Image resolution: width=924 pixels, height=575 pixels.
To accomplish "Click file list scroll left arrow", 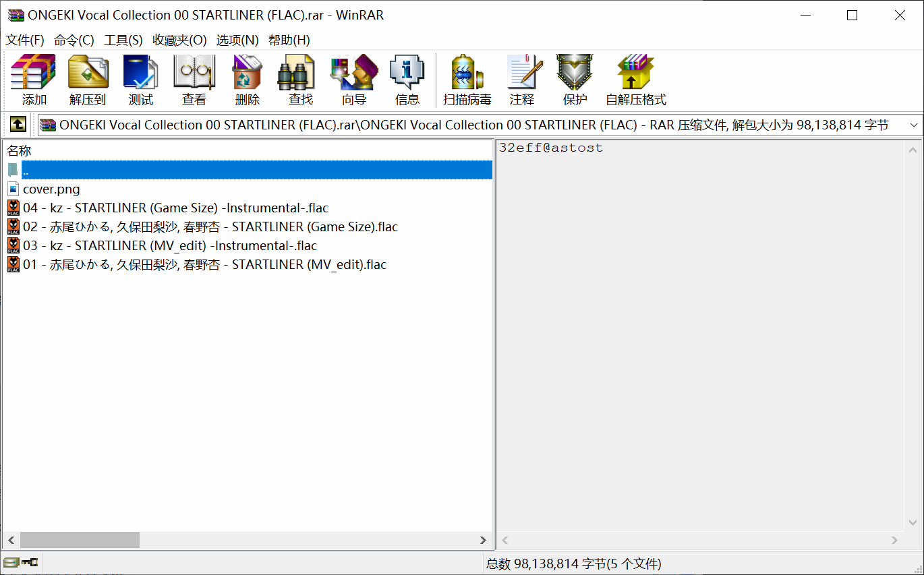I will click(x=11, y=540).
